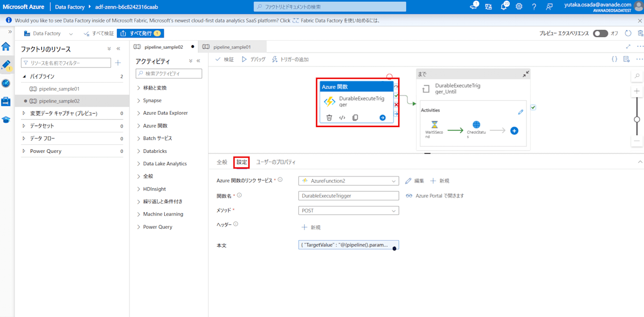Image resolution: width=644 pixels, height=317 pixels.
Task: Click 検証 validate in pipeline toolbar
Action: tap(224, 59)
